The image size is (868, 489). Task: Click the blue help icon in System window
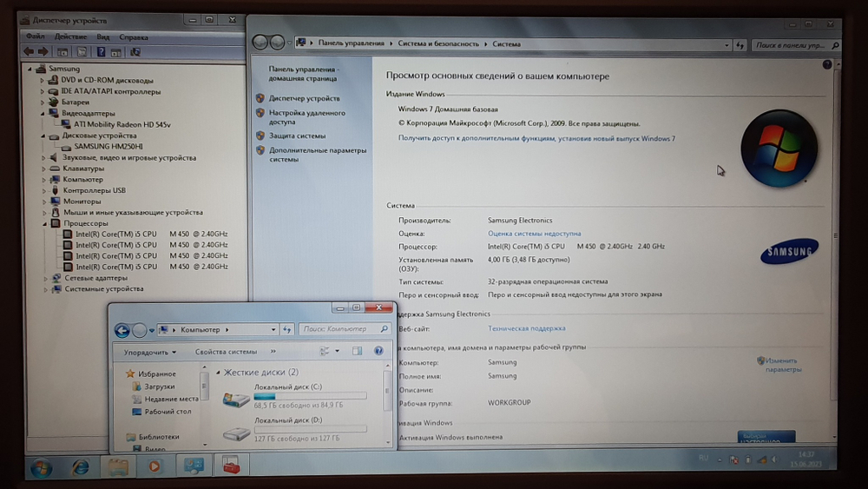(827, 65)
